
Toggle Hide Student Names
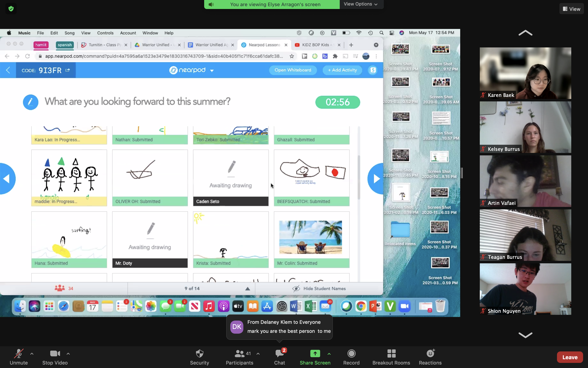pos(319,288)
